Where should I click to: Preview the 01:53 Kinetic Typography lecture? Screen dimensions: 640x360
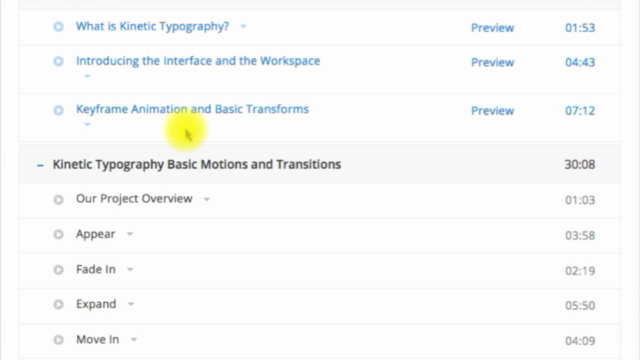[x=492, y=28]
